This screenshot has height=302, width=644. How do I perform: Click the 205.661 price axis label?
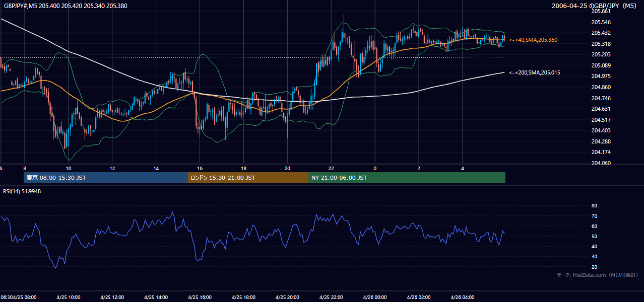pyautogui.click(x=601, y=11)
